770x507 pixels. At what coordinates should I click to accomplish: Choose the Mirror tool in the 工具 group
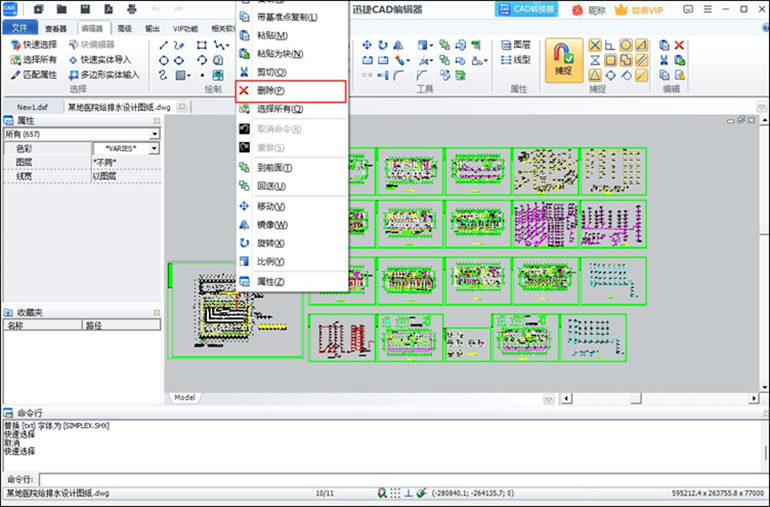click(398, 45)
